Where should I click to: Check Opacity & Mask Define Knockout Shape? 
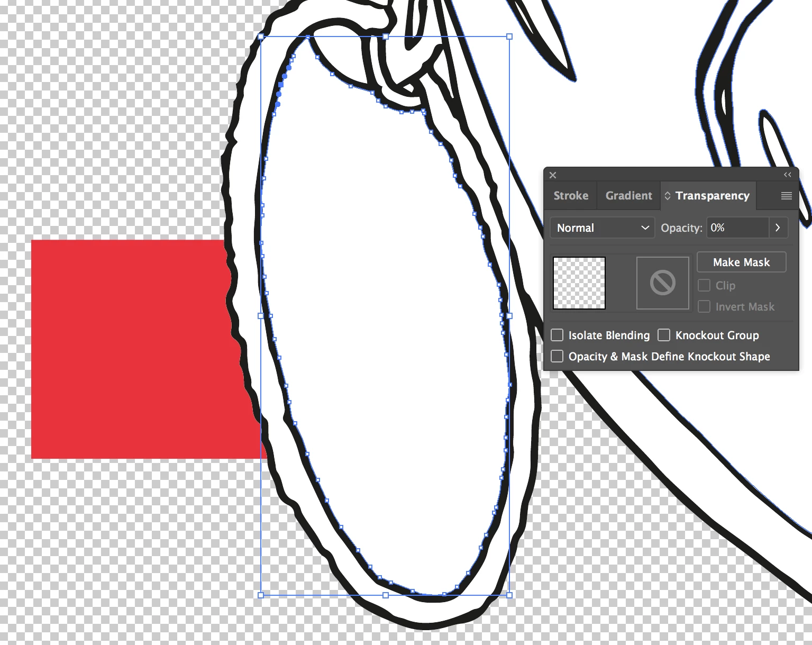557,356
